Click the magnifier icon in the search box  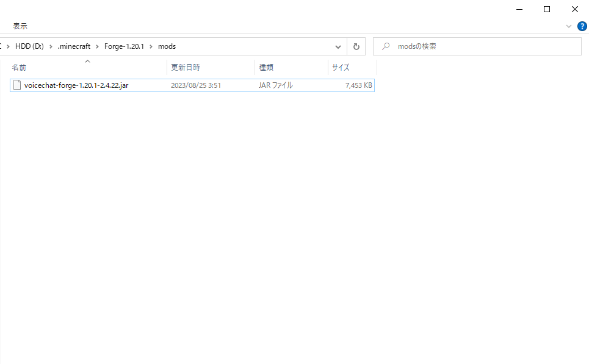coord(386,46)
